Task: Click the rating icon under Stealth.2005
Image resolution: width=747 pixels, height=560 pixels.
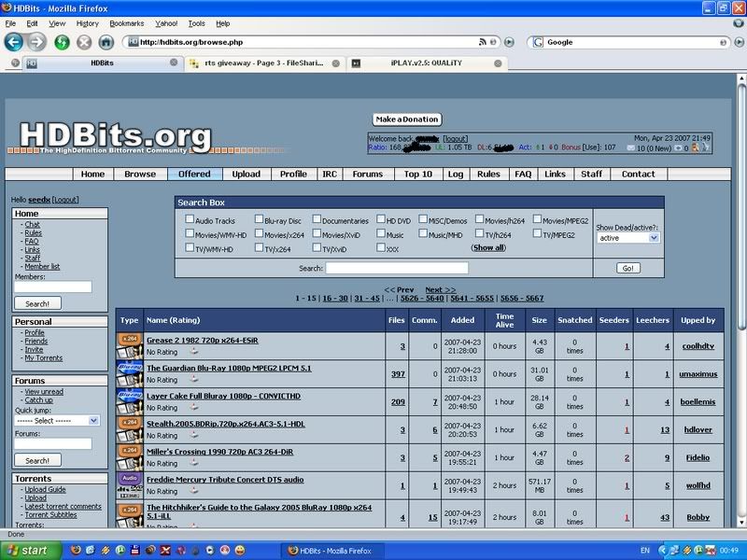Action: pos(194,435)
